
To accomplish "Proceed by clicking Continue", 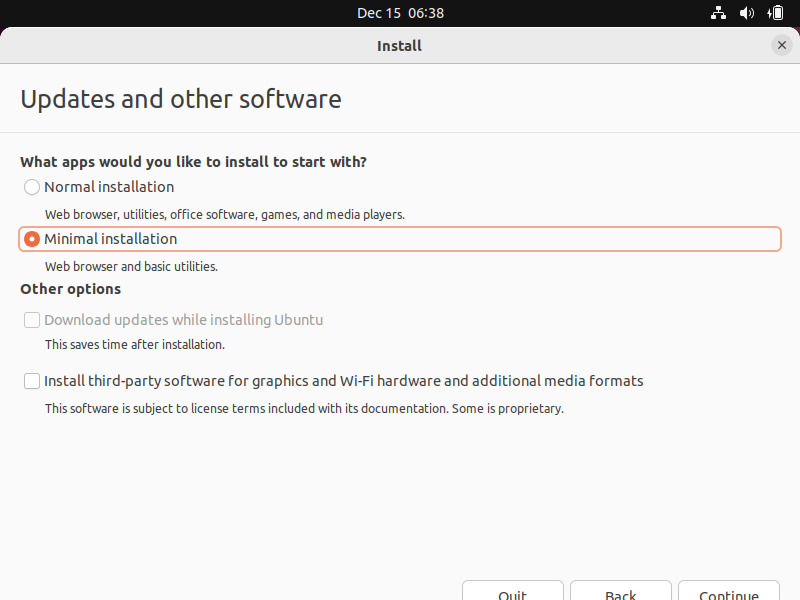I will point(728,591).
